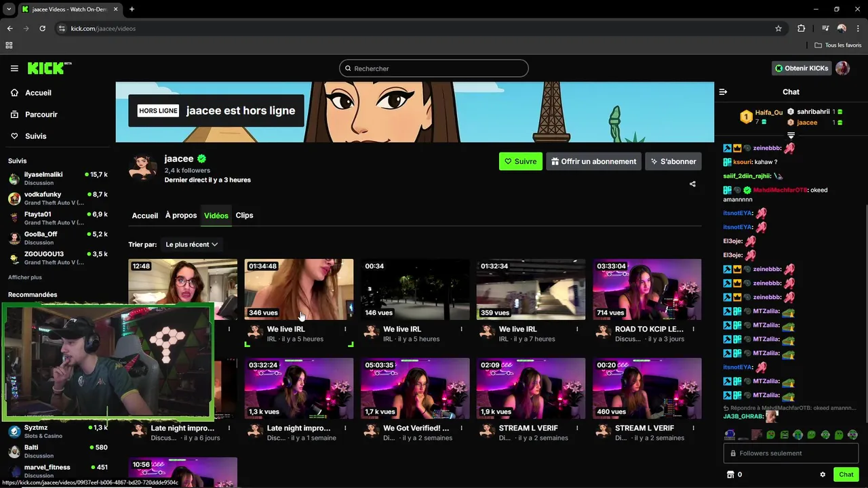
Task: Open options for 03:32:24 Late night video
Action: pos(345,428)
